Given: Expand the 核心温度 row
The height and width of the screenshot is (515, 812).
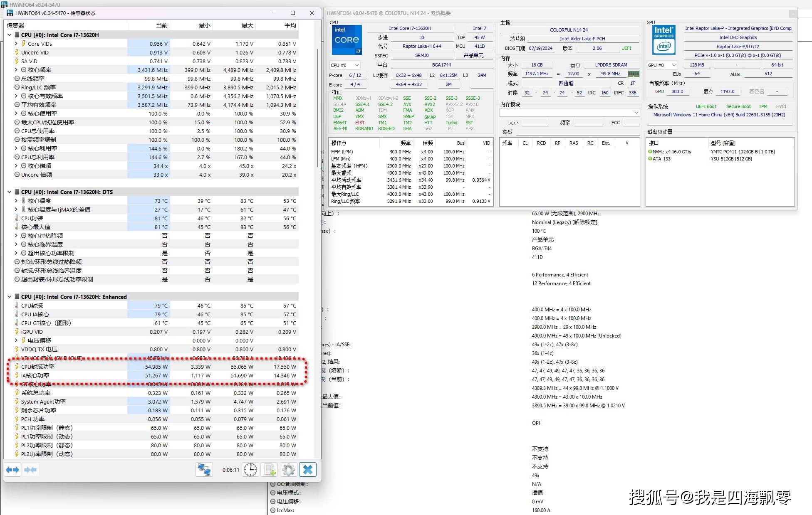Looking at the screenshot, I should coord(16,201).
